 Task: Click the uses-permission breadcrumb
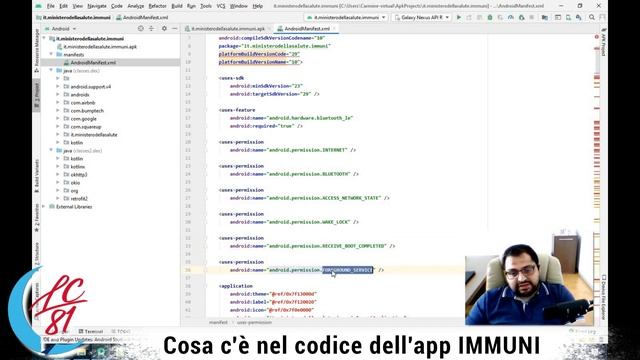[x=254, y=322]
